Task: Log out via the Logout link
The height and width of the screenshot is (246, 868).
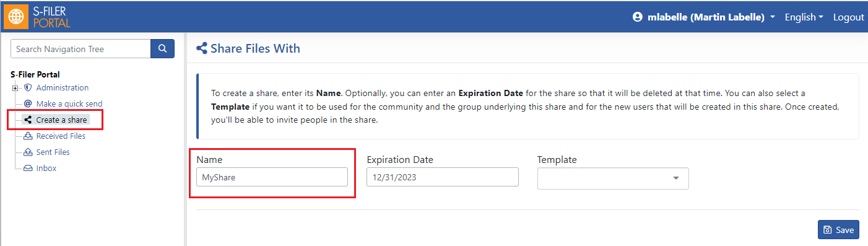Action: [x=848, y=17]
